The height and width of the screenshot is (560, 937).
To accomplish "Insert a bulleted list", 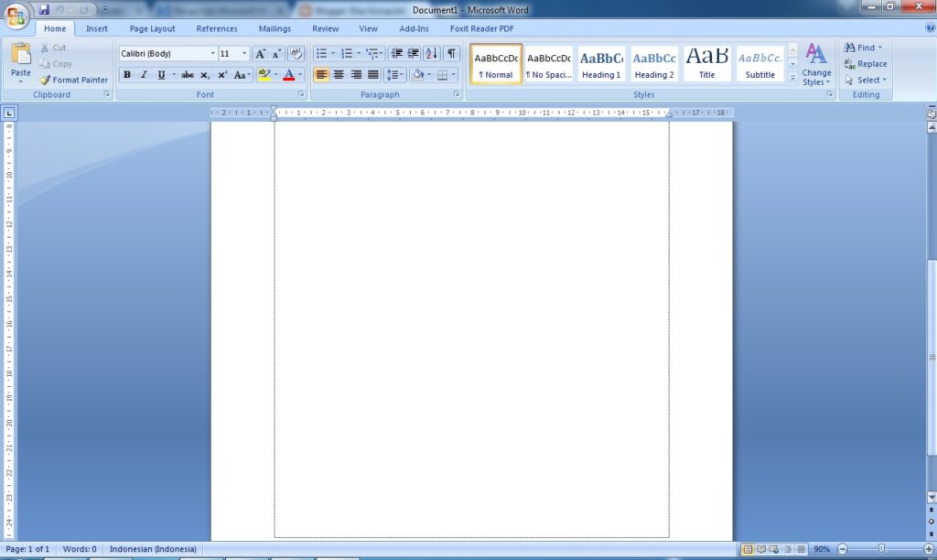I will (321, 54).
